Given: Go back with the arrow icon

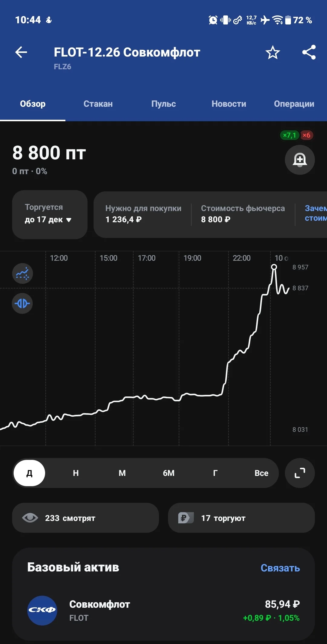Looking at the screenshot, I should [21, 52].
